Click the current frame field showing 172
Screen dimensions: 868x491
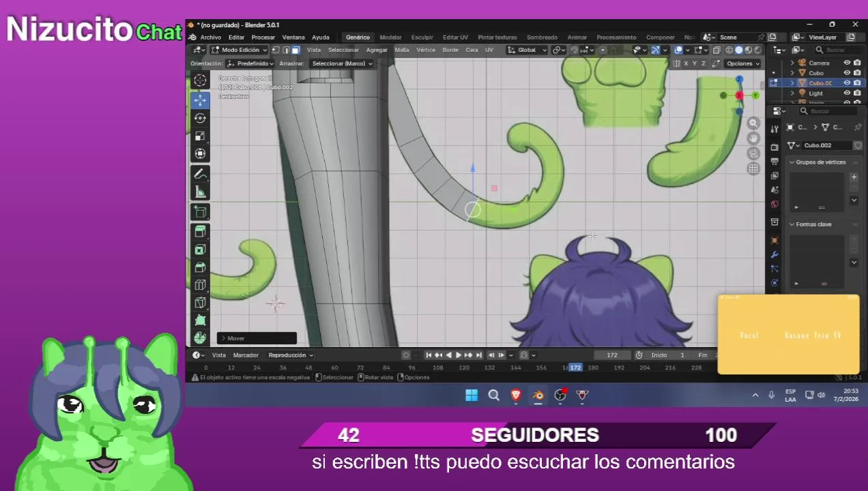pos(612,355)
